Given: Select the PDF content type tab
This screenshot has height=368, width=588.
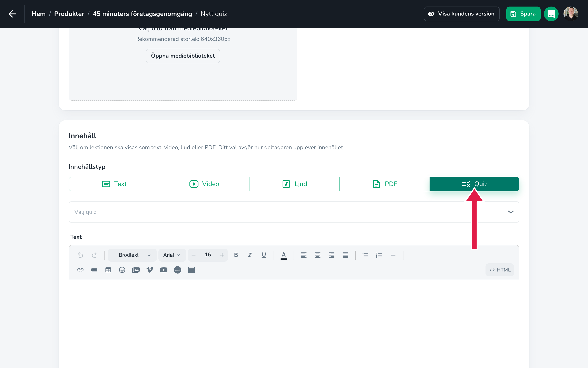Looking at the screenshot, I should click(384, 184).
